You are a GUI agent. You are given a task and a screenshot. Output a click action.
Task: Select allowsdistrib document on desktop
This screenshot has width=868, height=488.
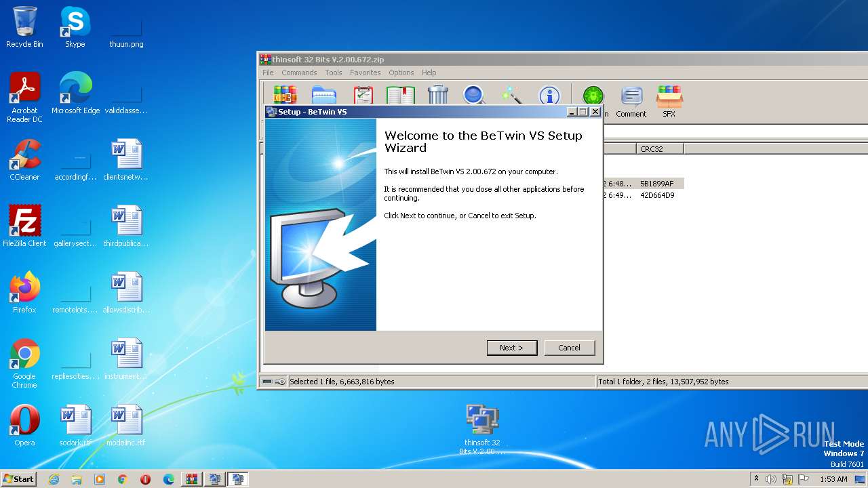coord(126,293)
